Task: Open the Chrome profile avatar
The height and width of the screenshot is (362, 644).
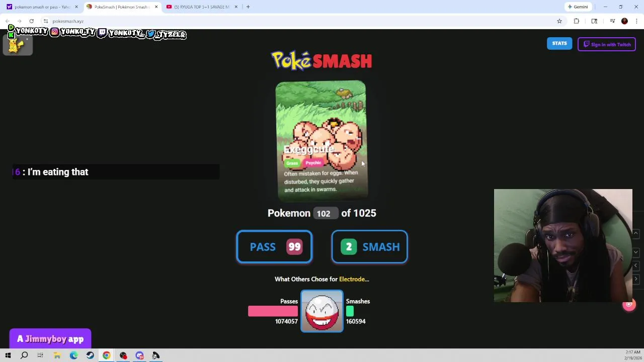Action: pos(624,21)
